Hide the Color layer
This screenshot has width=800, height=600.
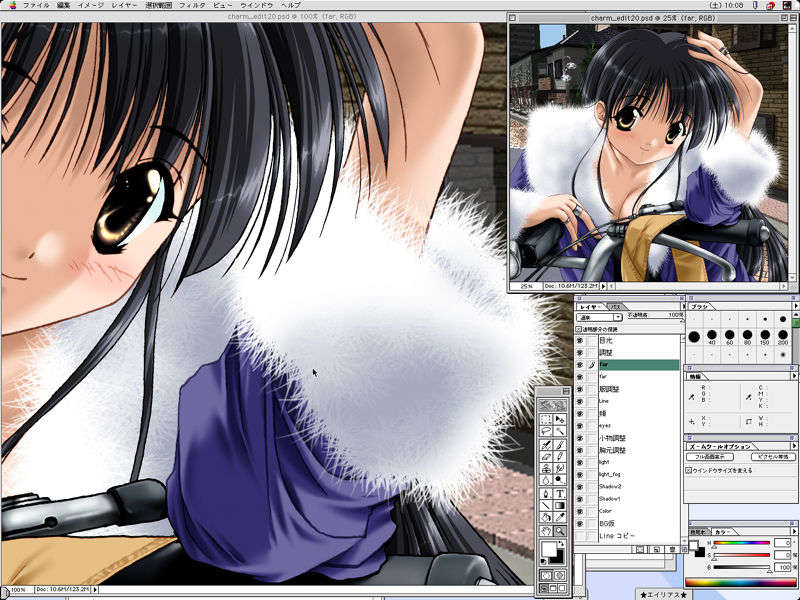tap(580, 511)
